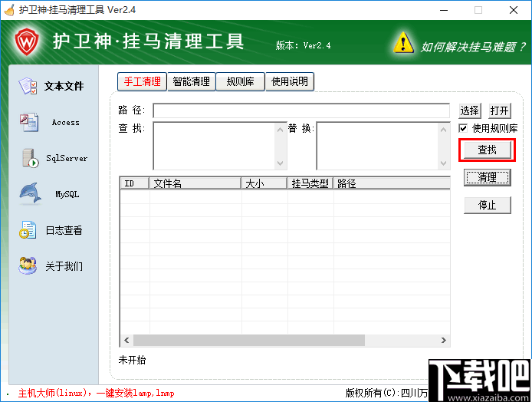Image resolution: width=532 pixels, height=402 pixels.
Task: Sort by the ID column header
Action: click(135, 183)
